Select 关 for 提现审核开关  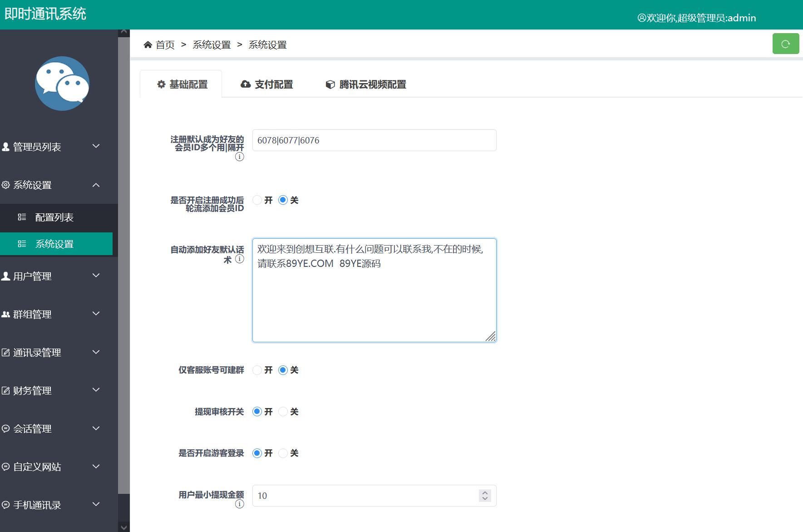point(283,412)
